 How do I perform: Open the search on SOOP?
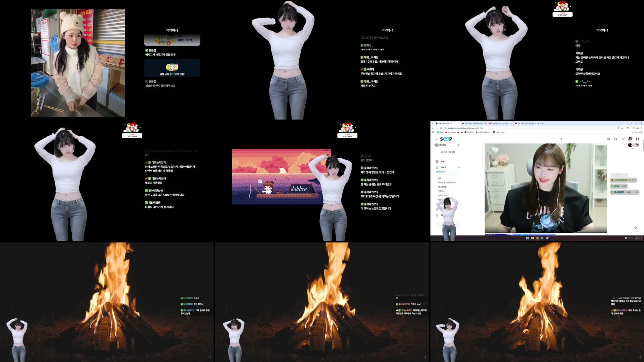tap(561, 139)
